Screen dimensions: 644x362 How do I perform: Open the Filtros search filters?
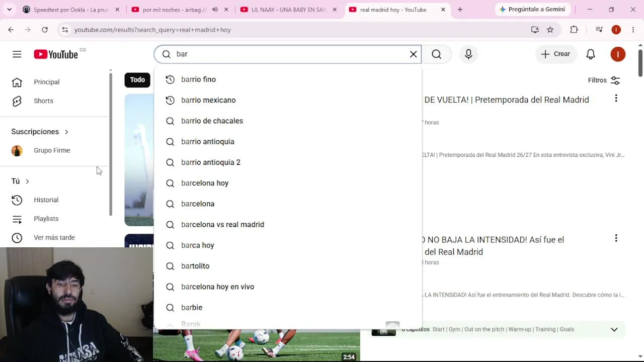[604, 80]
